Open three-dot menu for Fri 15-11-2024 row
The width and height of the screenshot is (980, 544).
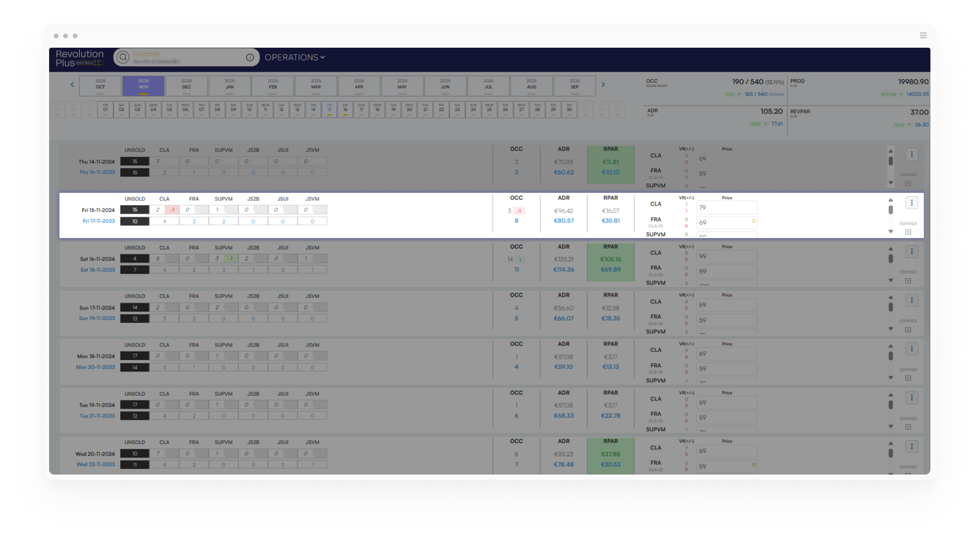[x=912, y=203]
